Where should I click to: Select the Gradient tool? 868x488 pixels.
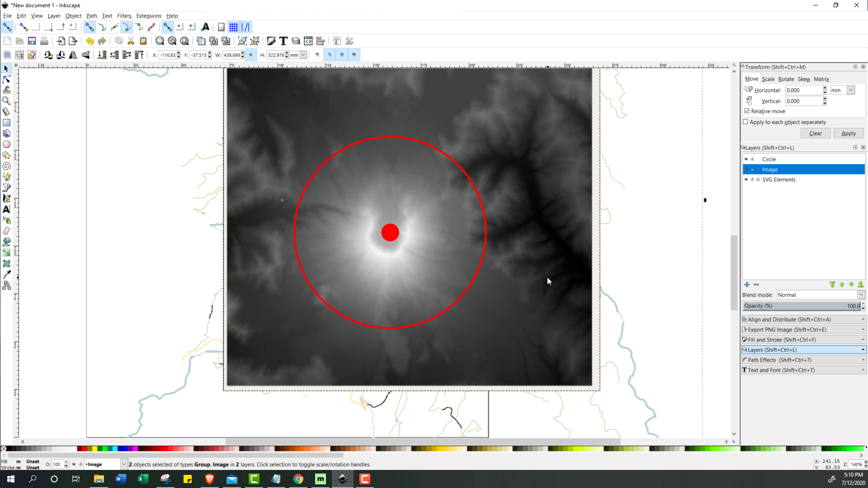6,253
